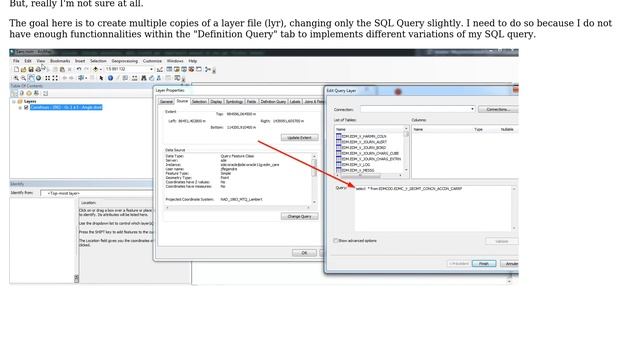Switch to the General tab
The height and width of the screenshot is (360, 640).
[x=166, y=102]
